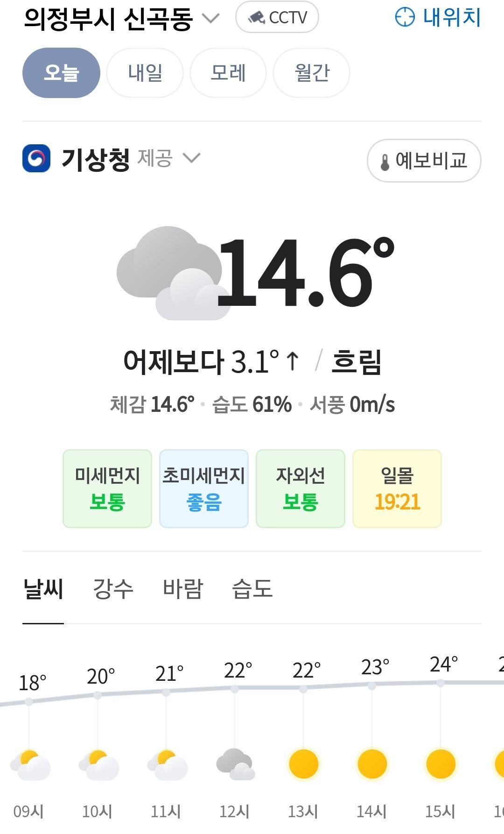Image resolution: width=504 pixels, height=834 pixels.
Task: Tap the 내위치 location target icon
Action: (405, 17)
